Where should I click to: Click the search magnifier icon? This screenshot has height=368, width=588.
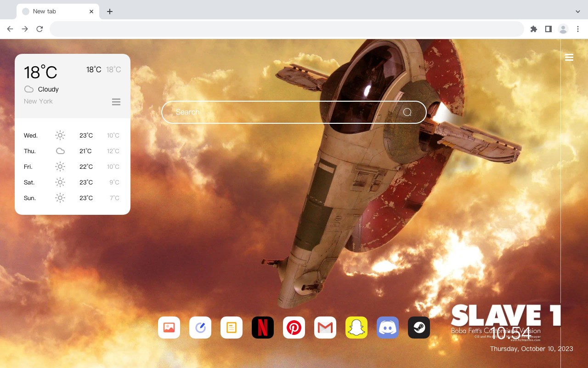(407, 112)
